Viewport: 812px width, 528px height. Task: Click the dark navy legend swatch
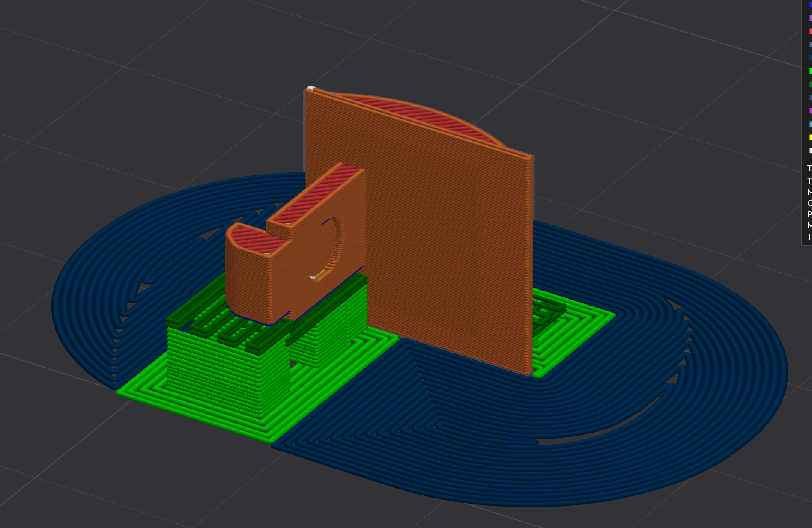(x=810, y=58)
